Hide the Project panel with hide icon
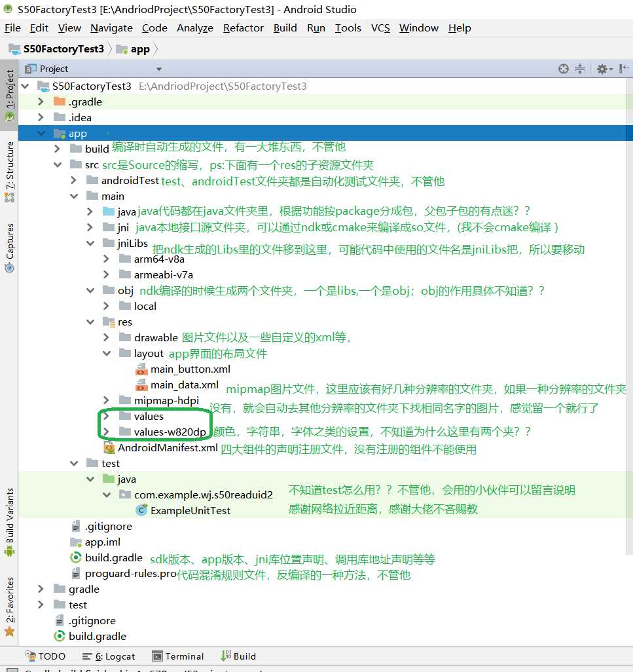The width and height of the screenshot is (633, 672). [624, 69]
